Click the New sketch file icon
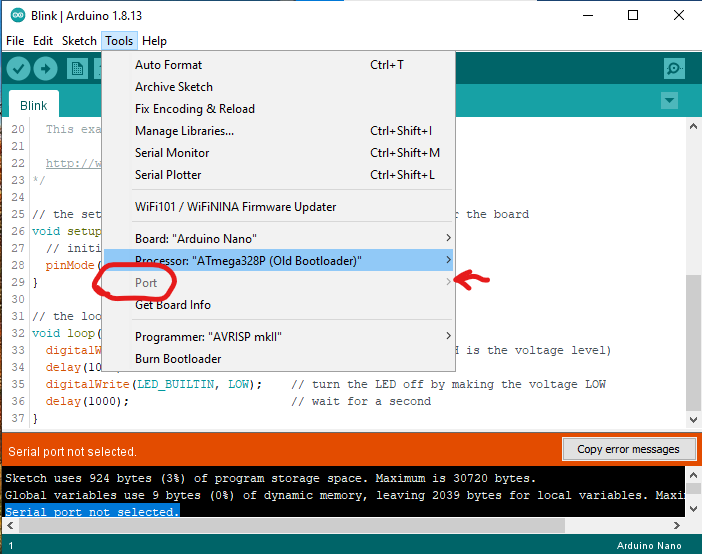702x554 pixels. pyautogui.click(x=77, y=69)
